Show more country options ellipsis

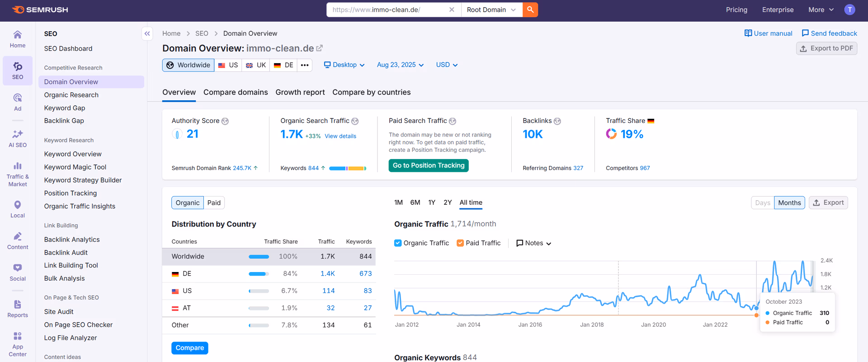(x=305, y=65)
